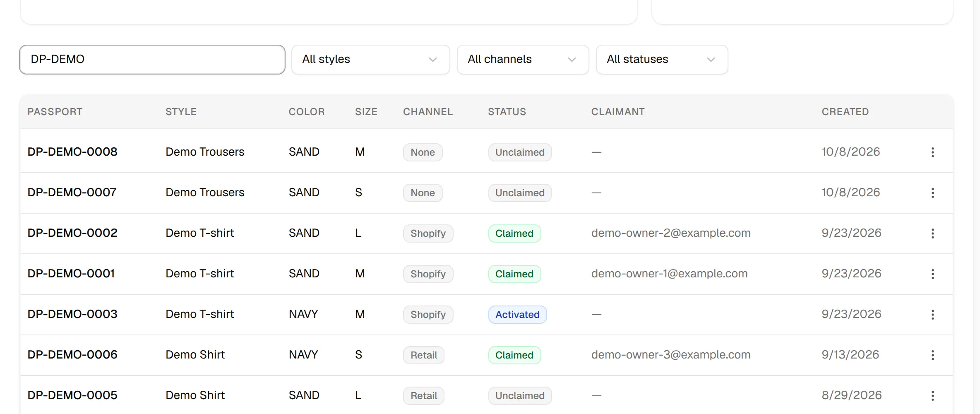
Task: Click the CLAIMANT column header
Action: [618, 112]
